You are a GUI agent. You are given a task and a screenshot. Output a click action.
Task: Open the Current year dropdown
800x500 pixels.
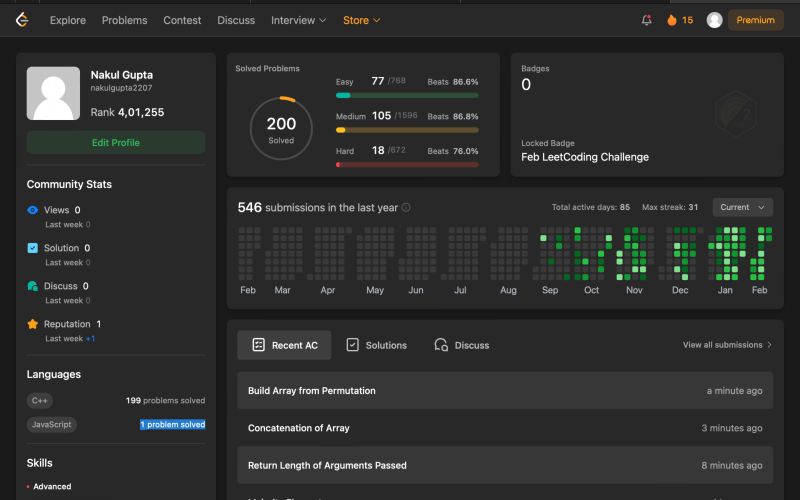742,207
